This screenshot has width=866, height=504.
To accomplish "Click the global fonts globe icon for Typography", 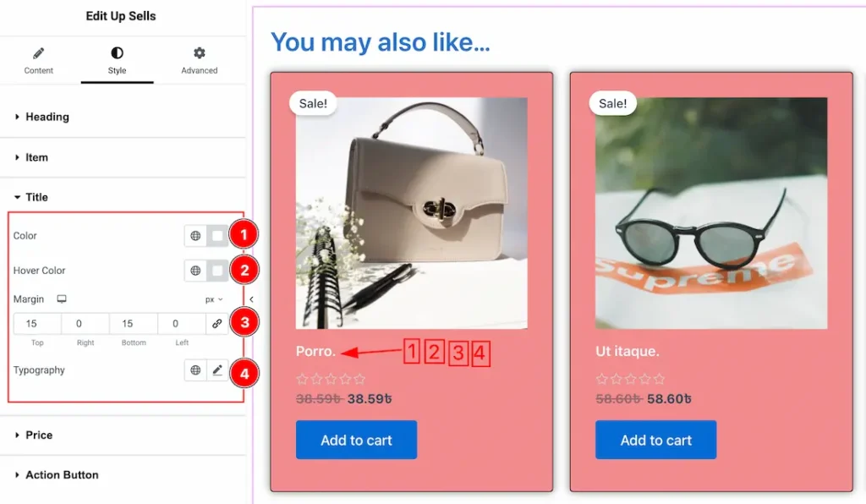I will (195, 370).
